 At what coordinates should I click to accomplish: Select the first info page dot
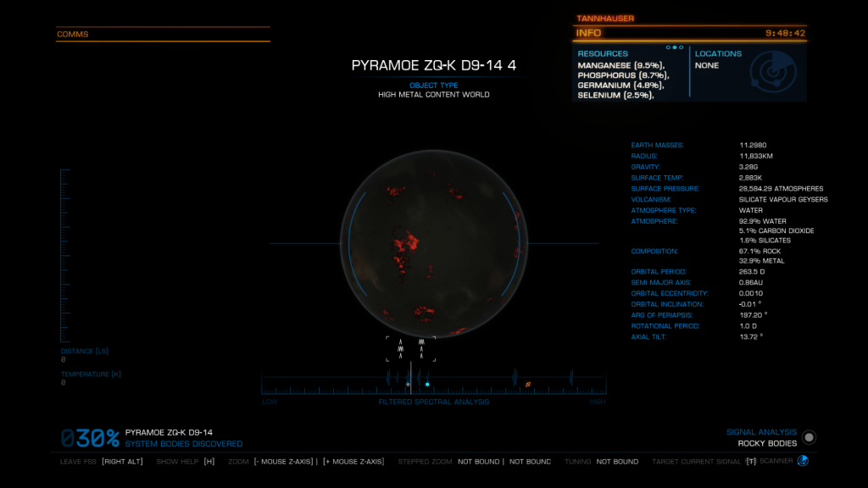click(669, 47)
